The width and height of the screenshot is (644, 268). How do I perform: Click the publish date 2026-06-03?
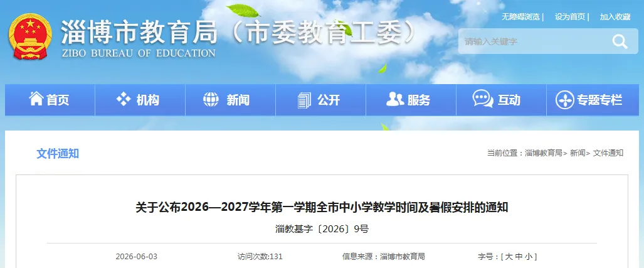pyautogui.click(x=136, y=257)
